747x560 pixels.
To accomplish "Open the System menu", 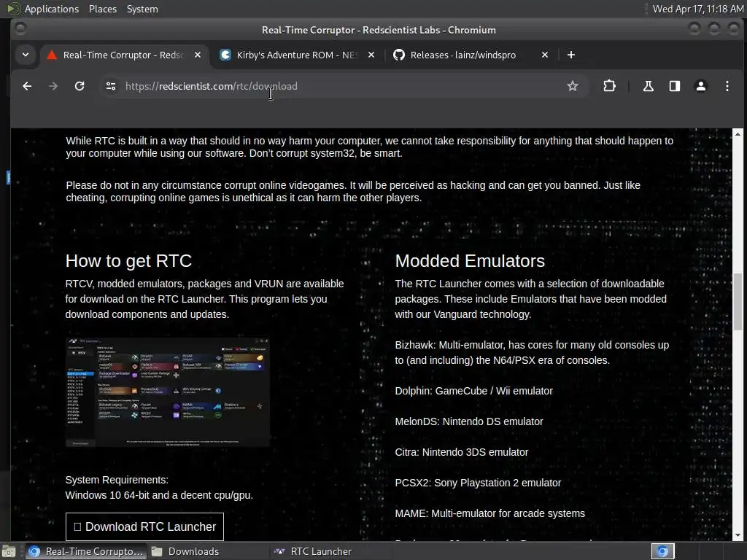I will pyautogui.click(x=142, y=9).
